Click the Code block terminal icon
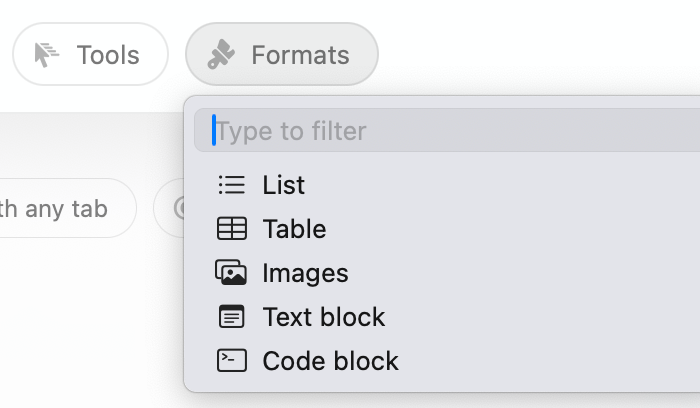Viewport: 700px width, 408px height. [x=232, y=360]
